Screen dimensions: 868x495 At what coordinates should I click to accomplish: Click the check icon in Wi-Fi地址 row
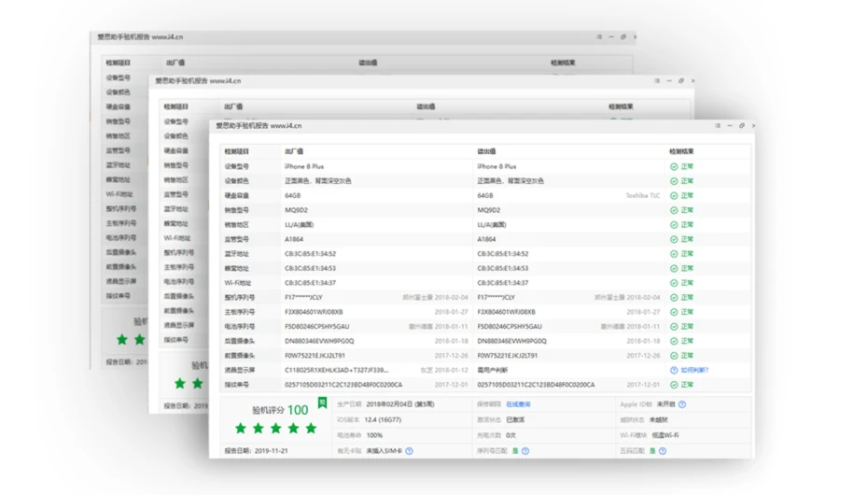(674, 283)
